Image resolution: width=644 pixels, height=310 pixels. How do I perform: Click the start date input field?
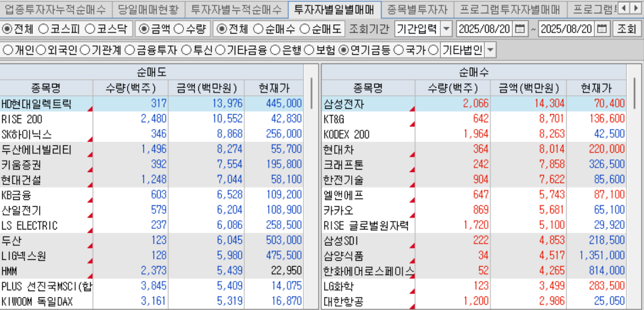[484, 29]
